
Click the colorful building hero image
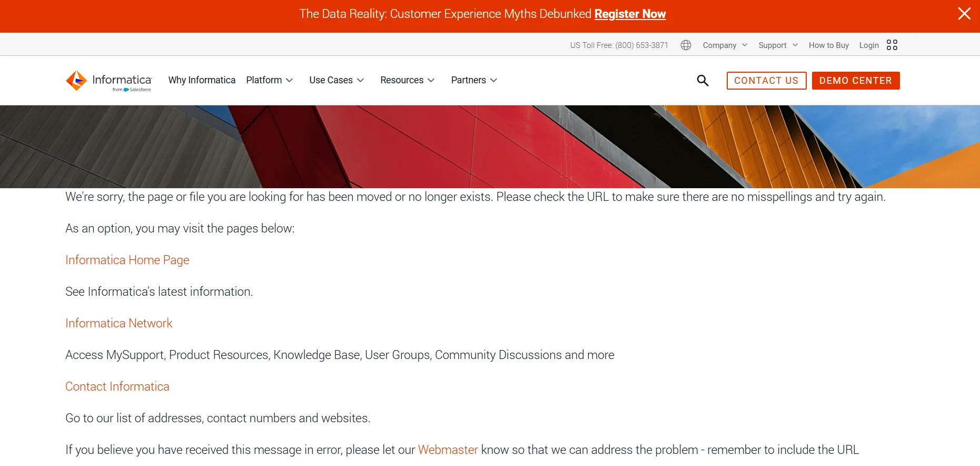pos(490,147)
